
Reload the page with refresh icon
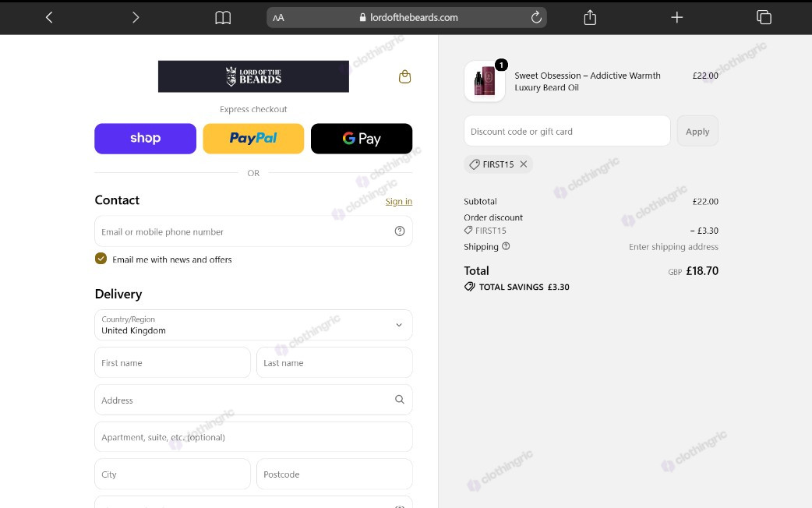click(x=536, y=17)
